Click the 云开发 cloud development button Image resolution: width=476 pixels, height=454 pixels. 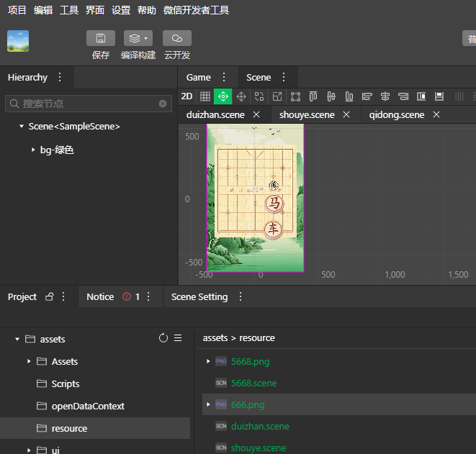click(177, 39)
